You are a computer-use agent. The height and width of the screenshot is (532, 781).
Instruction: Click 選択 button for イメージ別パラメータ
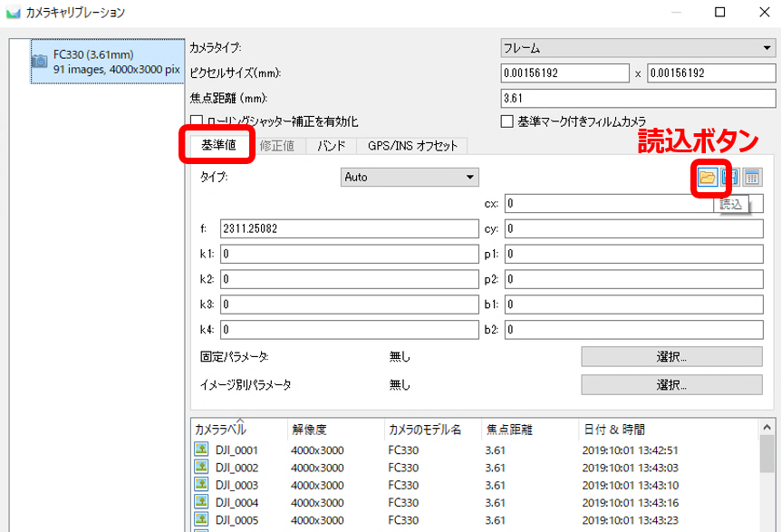click(671, 384)
